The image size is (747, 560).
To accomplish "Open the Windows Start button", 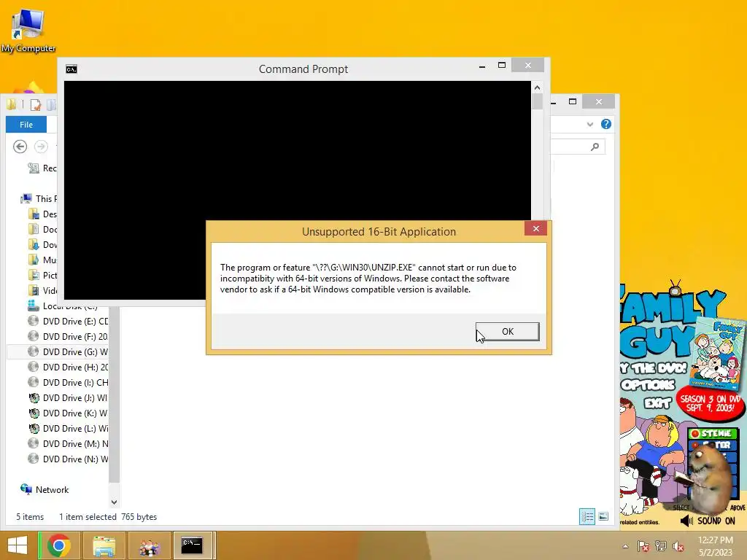I will tap(18, 545).
